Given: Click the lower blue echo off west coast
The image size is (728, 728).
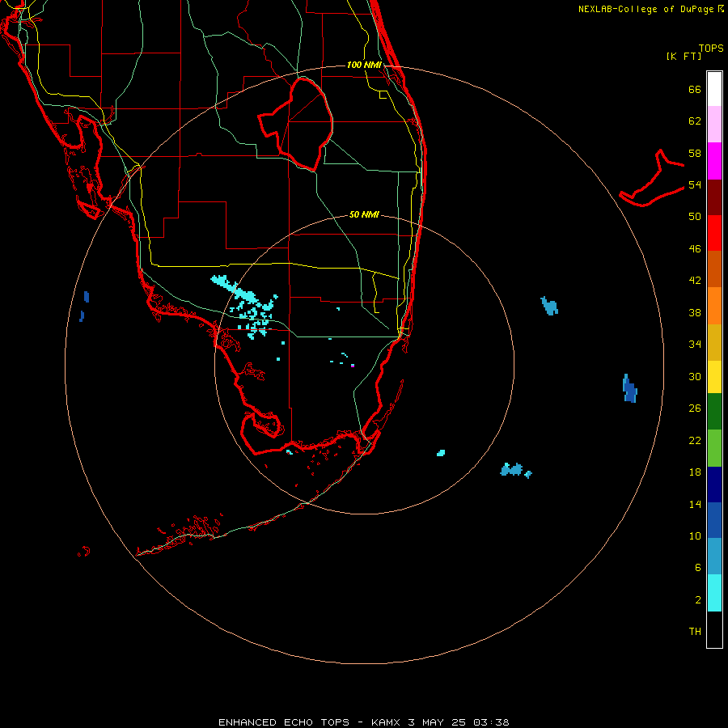Looking at the screenshot, I should (x=82, y=316).
